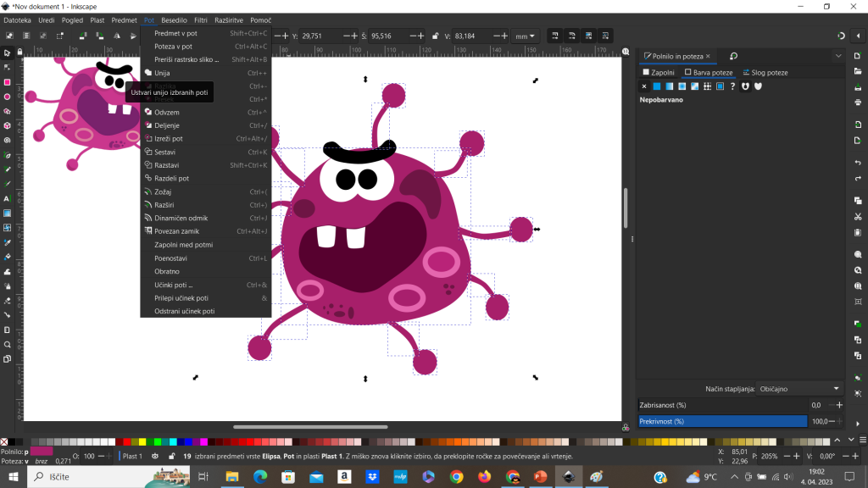This screenshot has height=488, width=868.
Task: Open the Plast 1 layer selector
Action: point(132,457)
